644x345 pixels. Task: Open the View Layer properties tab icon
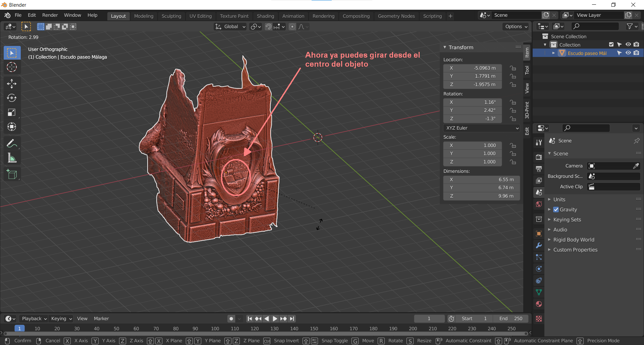[x=539, y=181]
